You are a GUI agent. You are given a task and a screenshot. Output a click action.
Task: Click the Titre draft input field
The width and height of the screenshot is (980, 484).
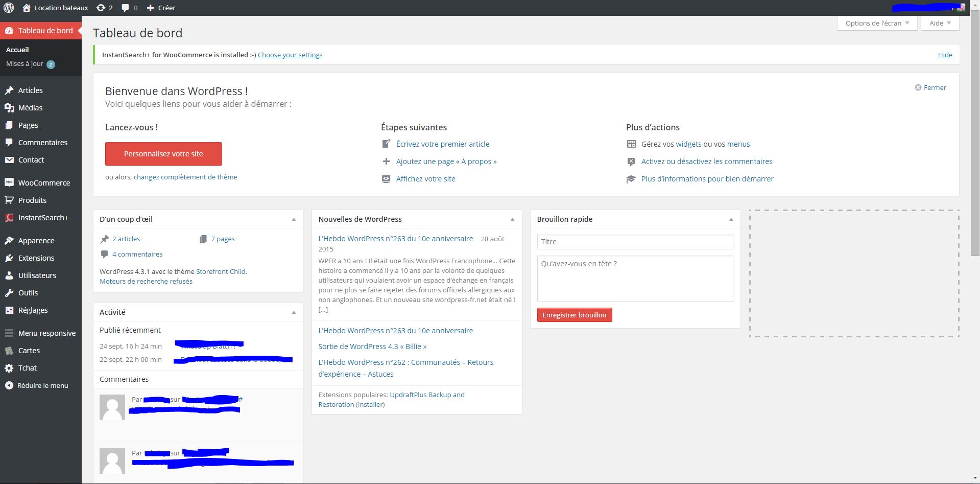click(x=635, y=242)
